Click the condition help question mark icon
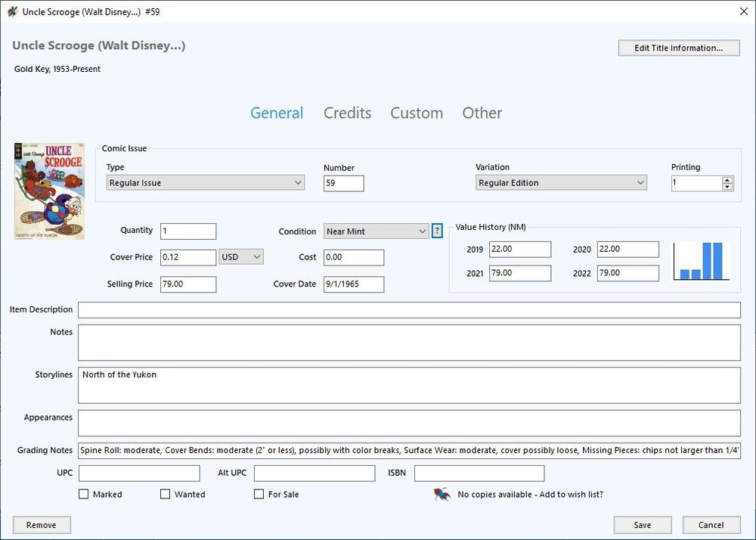 [x=437, y=231]
